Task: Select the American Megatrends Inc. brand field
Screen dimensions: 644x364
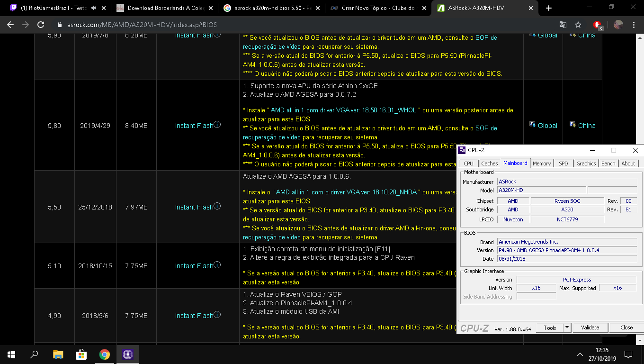Action: pos(567,242)
